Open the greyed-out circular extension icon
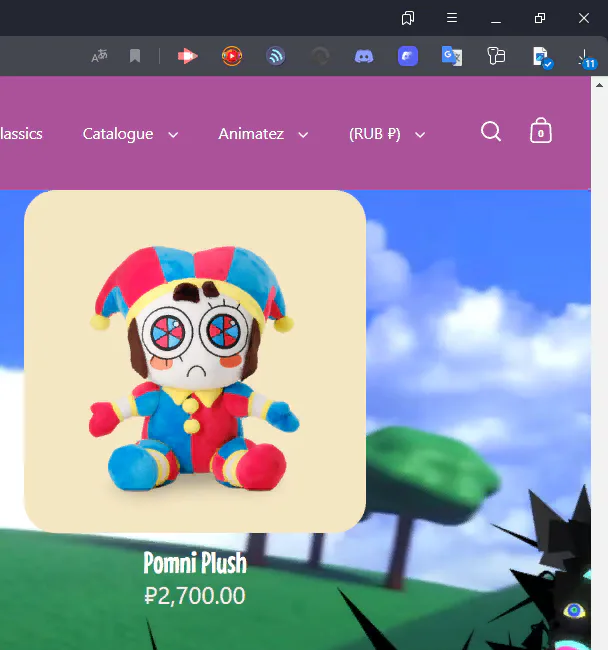Screen dimensions: 608x650 pyautogui.click(x=320, y=56)
